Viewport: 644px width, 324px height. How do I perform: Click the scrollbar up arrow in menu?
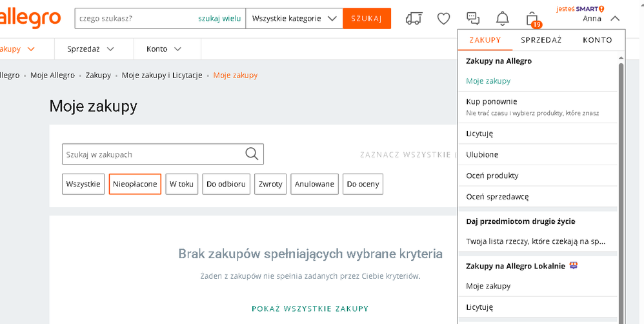(x=621, y=58)
